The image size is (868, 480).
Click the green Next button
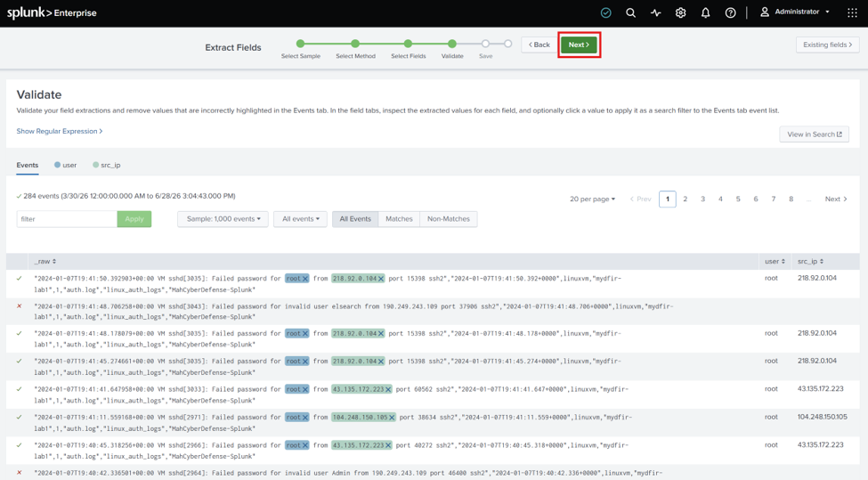(x=579, y=45)
